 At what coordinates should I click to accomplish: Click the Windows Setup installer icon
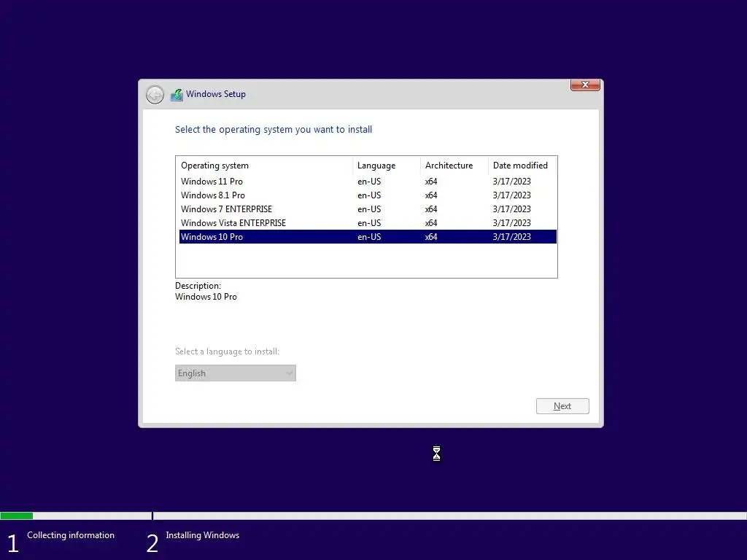177,95
